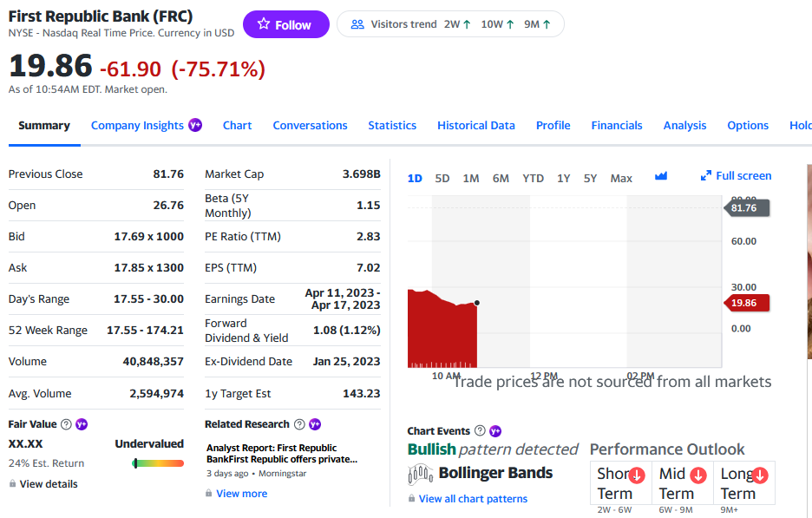Viewport: 812px width, 518px height.
Task: Select the 5D chart range
Action: (442, 178)
